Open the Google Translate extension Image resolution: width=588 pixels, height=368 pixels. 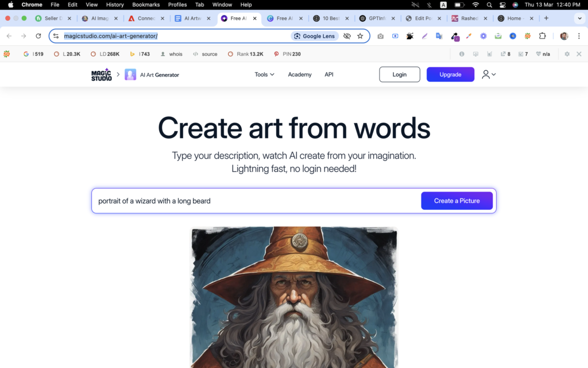tap(439, 36)
